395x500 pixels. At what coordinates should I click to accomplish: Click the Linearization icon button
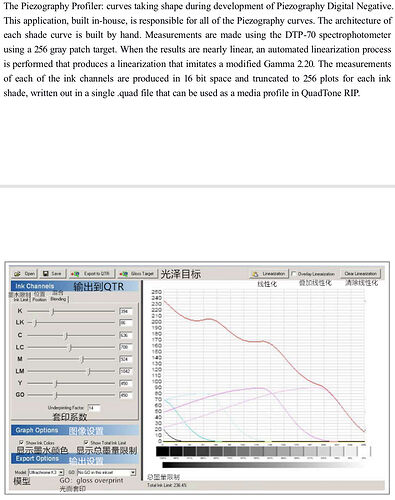(x=269, y=274)
